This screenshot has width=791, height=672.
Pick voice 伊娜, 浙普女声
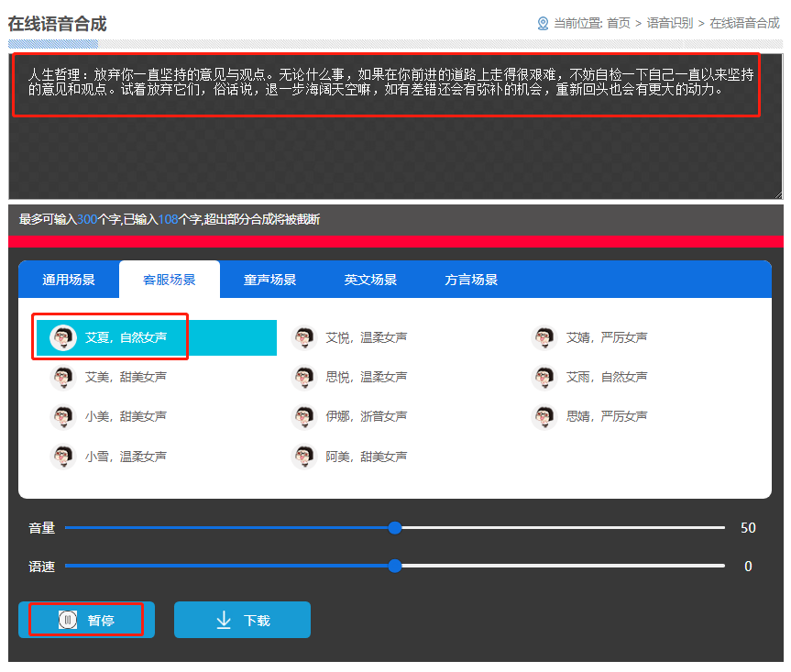pyautogui.click(x=367, y=416)
